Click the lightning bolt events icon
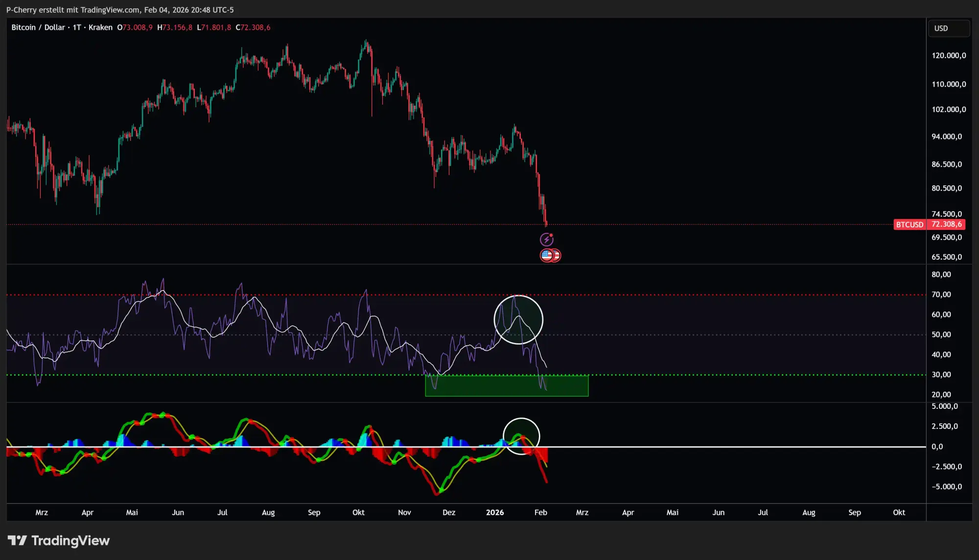This screenshot has height=560, width=979. (x=548, y=240)
